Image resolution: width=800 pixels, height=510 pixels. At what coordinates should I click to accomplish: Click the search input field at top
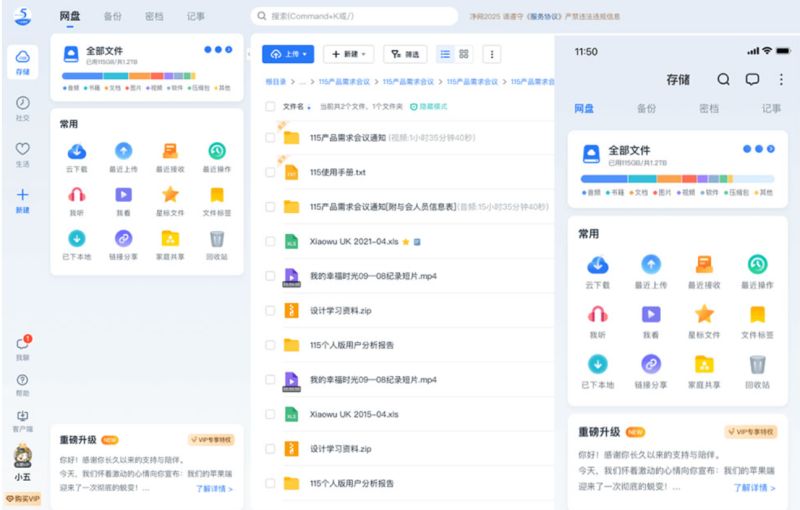pos(355,16)
